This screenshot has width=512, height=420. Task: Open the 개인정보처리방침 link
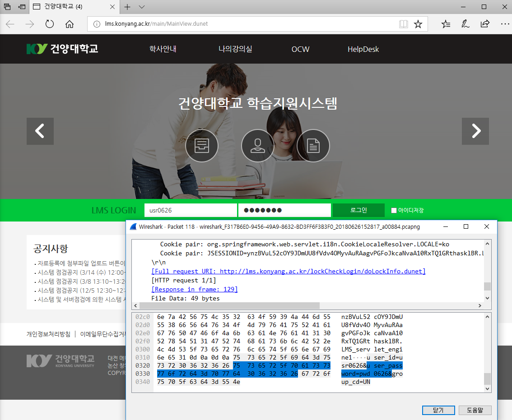[x=48, y=334]
